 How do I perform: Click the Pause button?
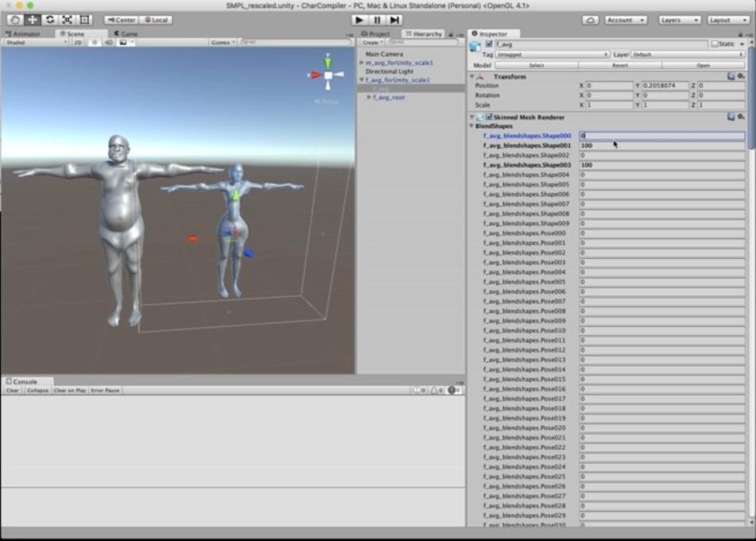tap(377, 20)
